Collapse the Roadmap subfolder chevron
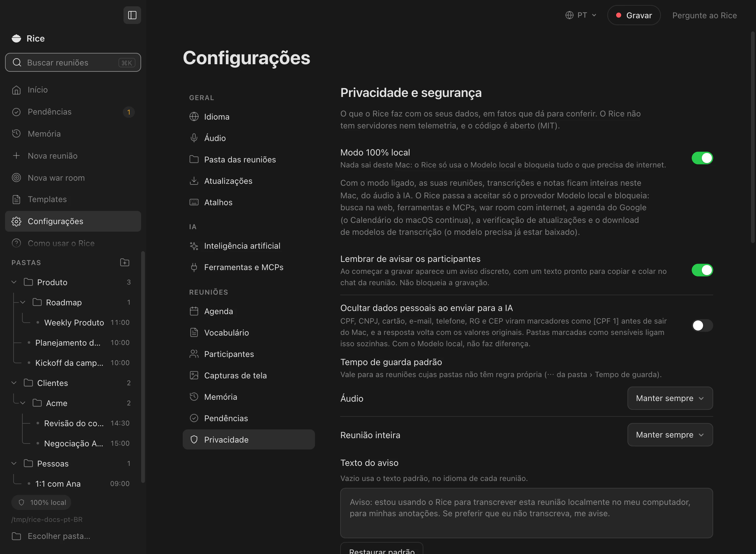Screen dimensions: 756x554 (23, 302)
